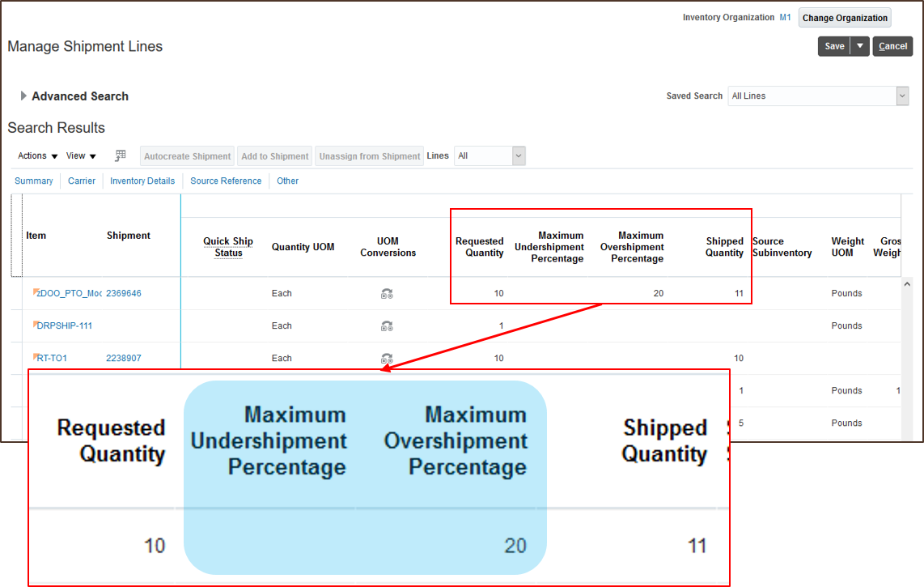924x587 pixels.
Task: Switch to the Other tab
Action: (x=287, y=181)
